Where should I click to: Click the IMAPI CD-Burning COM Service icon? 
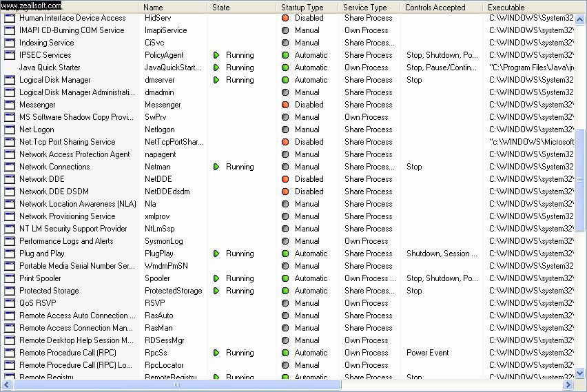[x=10, y=30]
